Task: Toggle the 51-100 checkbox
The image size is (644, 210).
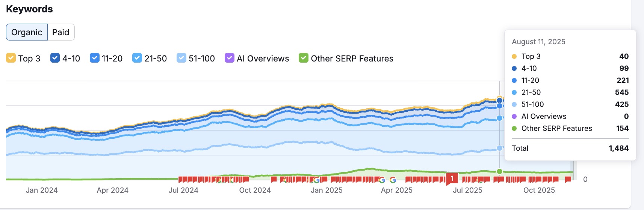Action: [x=181, y=58]
